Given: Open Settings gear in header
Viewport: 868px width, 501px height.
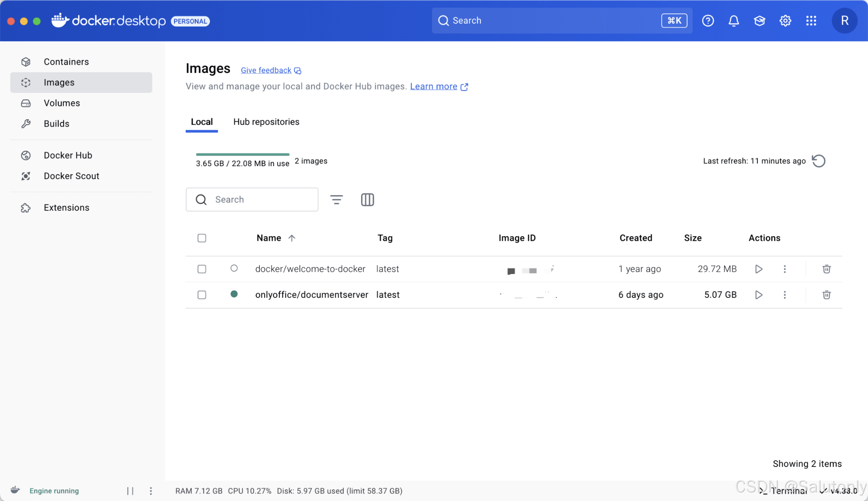Looking at the screenshot, I should [x=785, y=21].
